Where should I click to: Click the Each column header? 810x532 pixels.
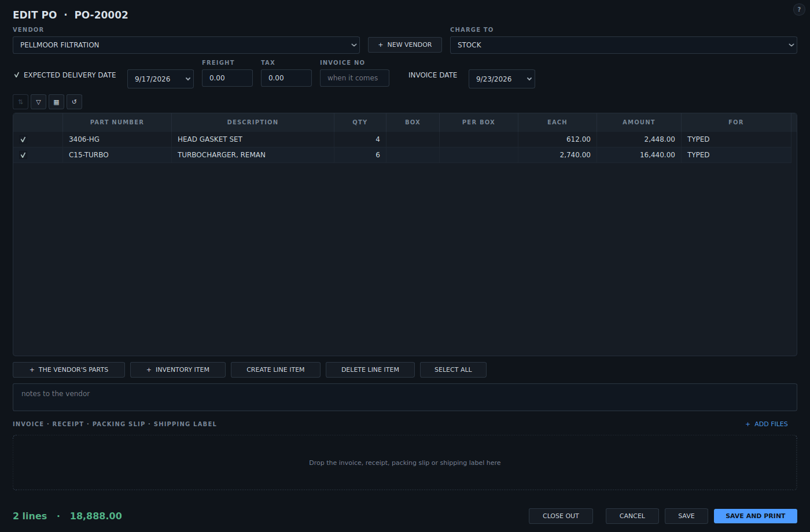[x=557, y=122]
